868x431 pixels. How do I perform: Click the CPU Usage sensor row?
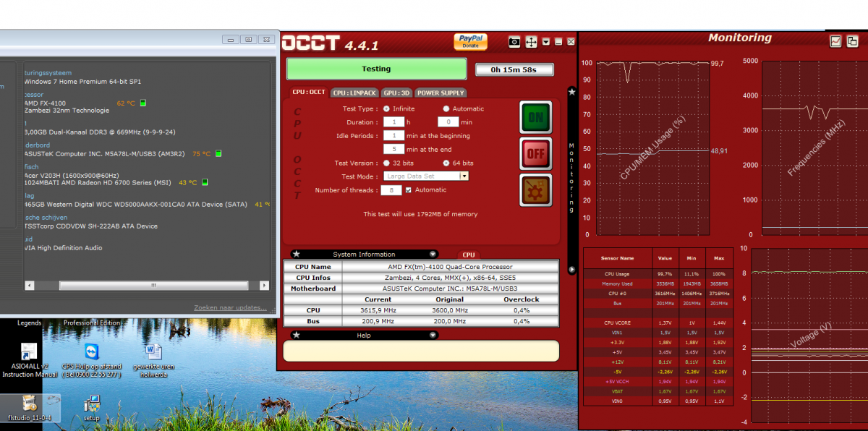(658, 274)
